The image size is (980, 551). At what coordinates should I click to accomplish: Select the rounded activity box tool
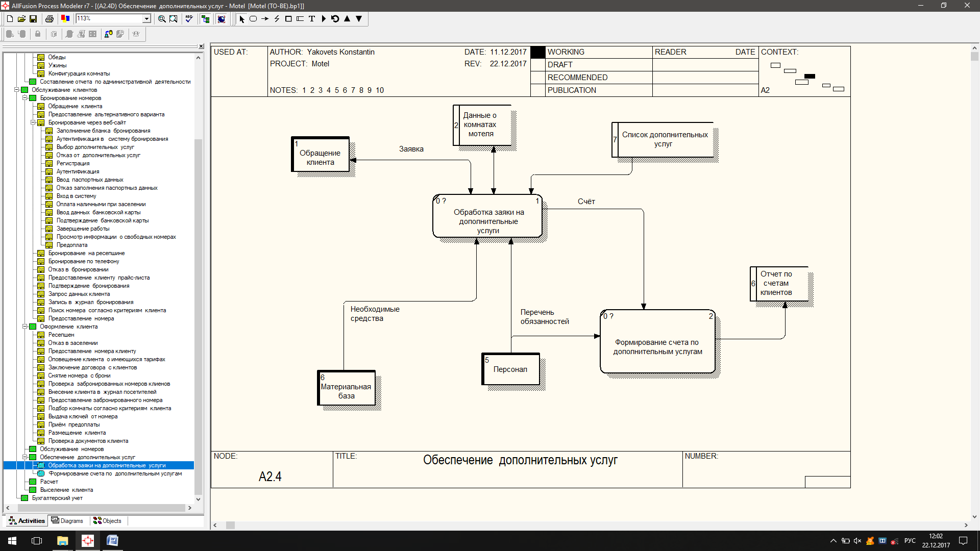(253, 19)
